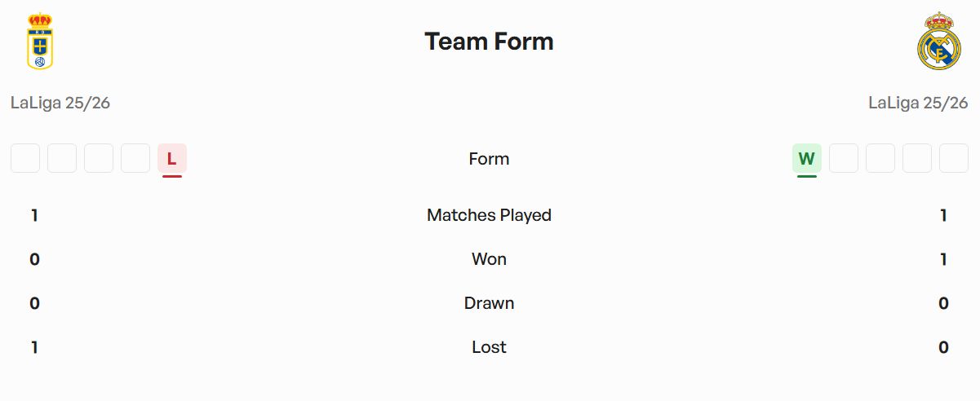Click the Form row label
Viewport: 980px width, 401px height.
(x=489, y=159)
